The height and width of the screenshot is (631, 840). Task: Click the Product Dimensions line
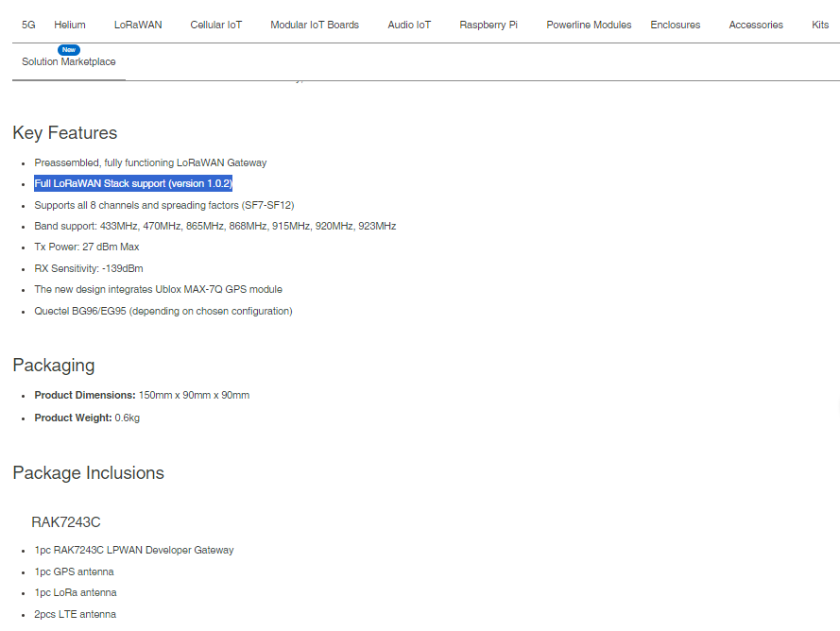click(x=142, y=395)
